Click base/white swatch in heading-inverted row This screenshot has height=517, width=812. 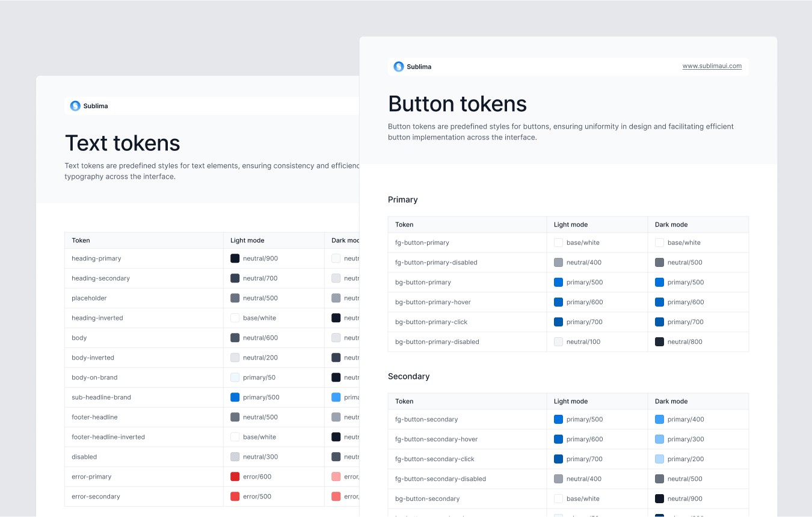[x=235, y=318]
